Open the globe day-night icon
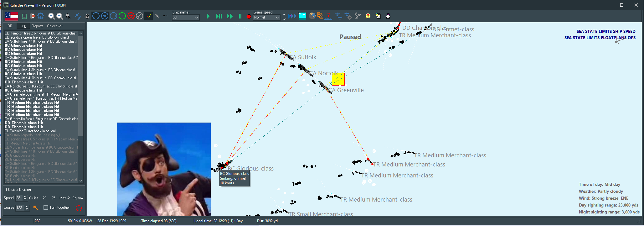Screen dimensions: 644x226 tap(312, 16)
